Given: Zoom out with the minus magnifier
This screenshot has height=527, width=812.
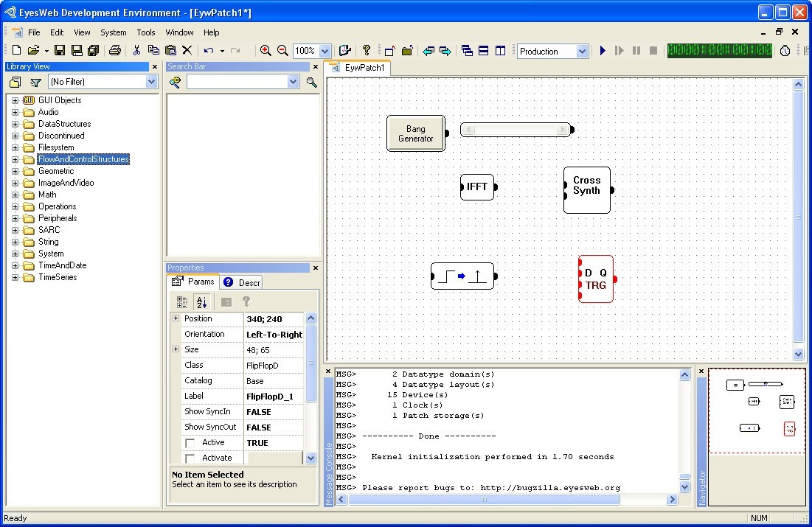Looking at the screenshot, I should (282, 50).
